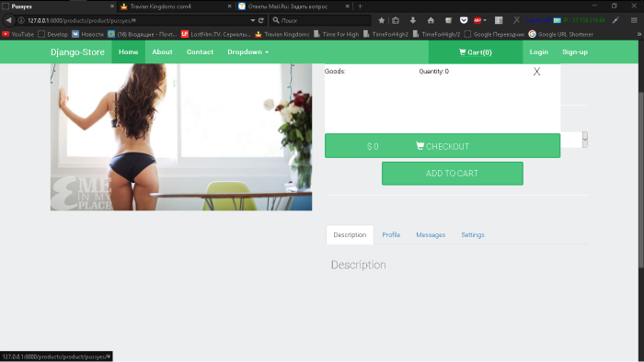Open the Cart(0) panel in navbar
Screen dimensions: 644x362
(476, 52)
